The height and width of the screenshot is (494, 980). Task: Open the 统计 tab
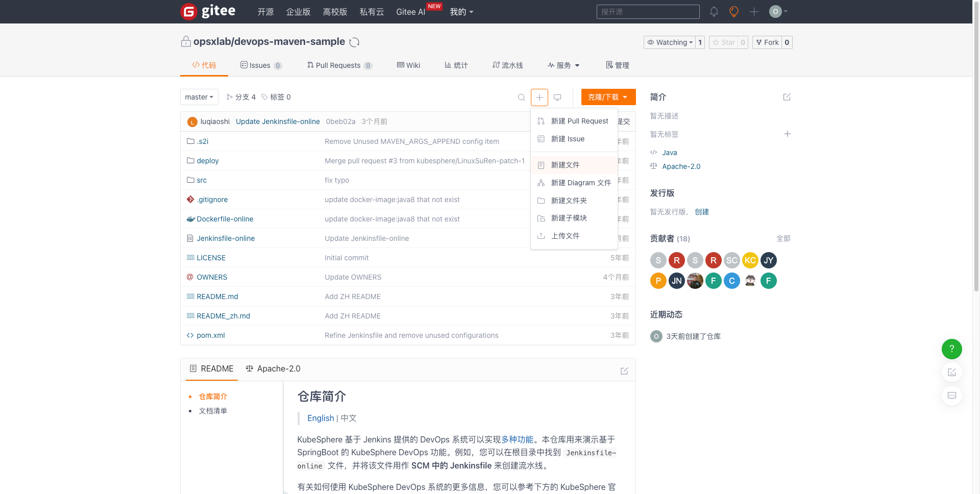pyautogui.click(x=456, y=65)
